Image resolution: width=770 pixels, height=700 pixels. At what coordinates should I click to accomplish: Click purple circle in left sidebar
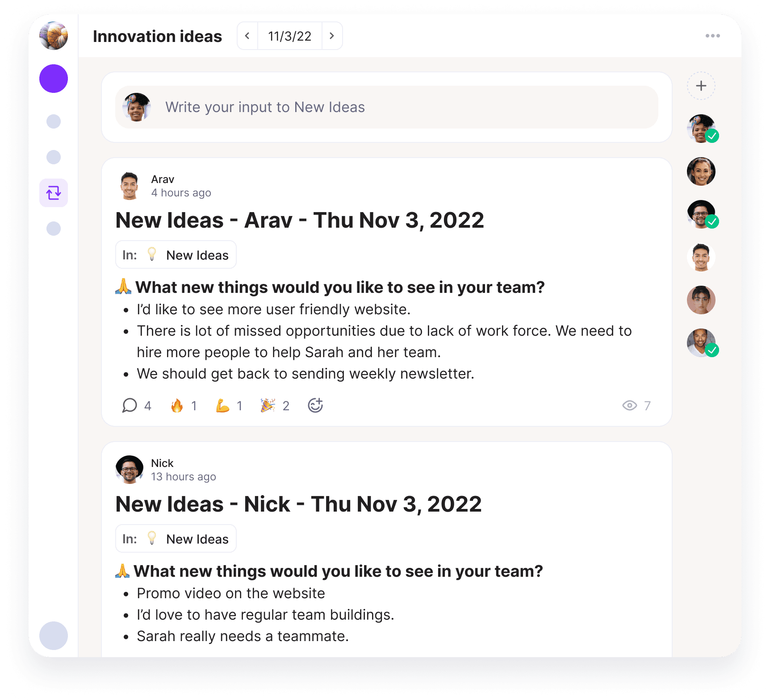tap(54, 79)
